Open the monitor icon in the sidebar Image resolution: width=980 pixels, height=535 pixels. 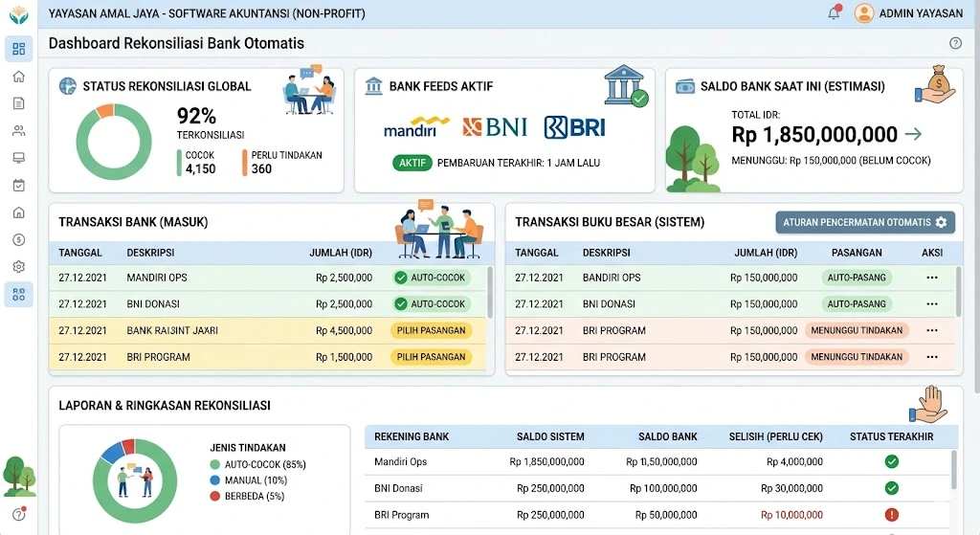[x=19, y=158]
